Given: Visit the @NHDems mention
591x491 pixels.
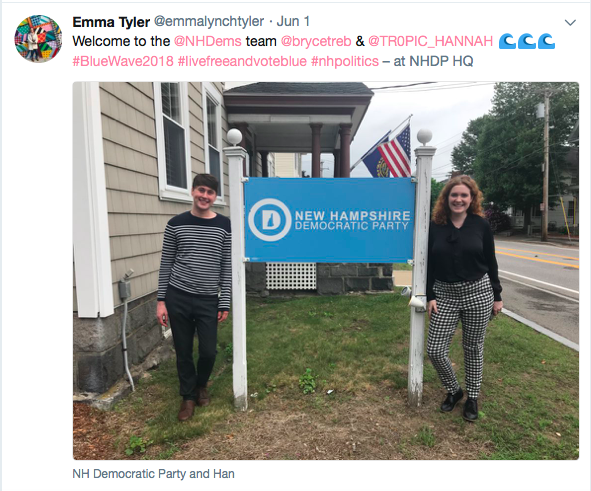Looking at the screenshot, I should click(208, 41).
